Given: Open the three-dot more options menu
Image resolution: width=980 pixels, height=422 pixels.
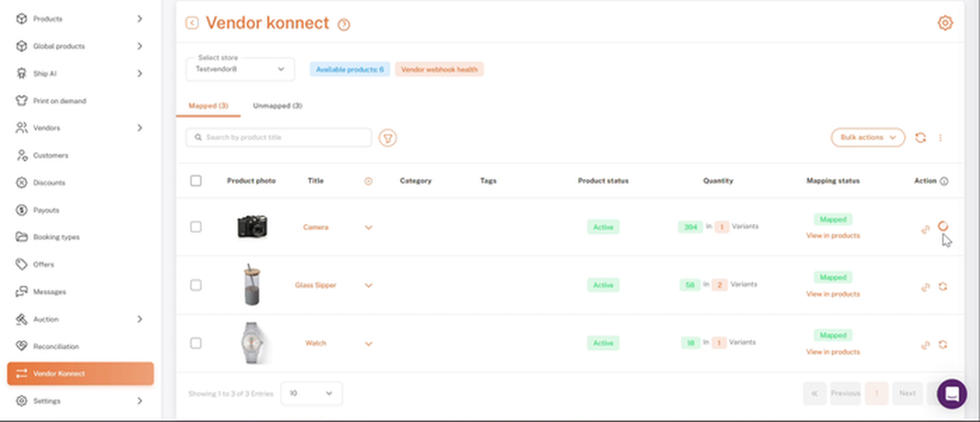Looking at the screenshot, I should (940, 138).
